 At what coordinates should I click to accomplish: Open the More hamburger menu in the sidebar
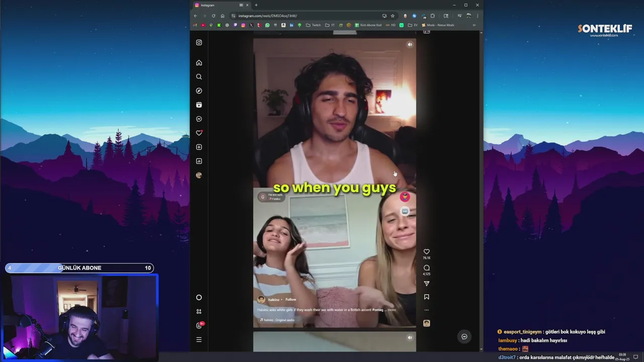tap(199, 340)
